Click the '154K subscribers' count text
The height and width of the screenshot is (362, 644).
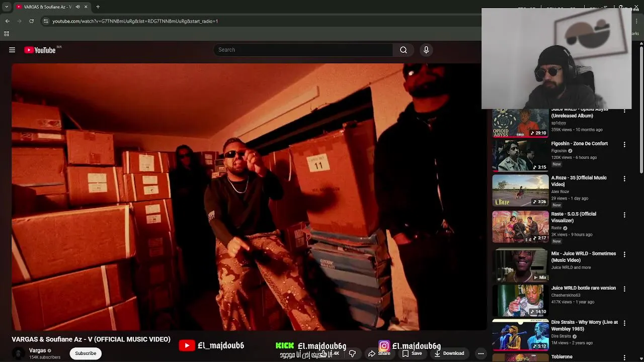pyautogui.click(x=45, y=357)
